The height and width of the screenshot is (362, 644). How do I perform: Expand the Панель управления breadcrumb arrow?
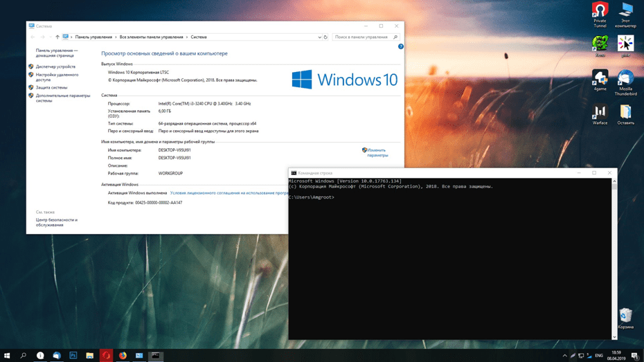(116, 37)
